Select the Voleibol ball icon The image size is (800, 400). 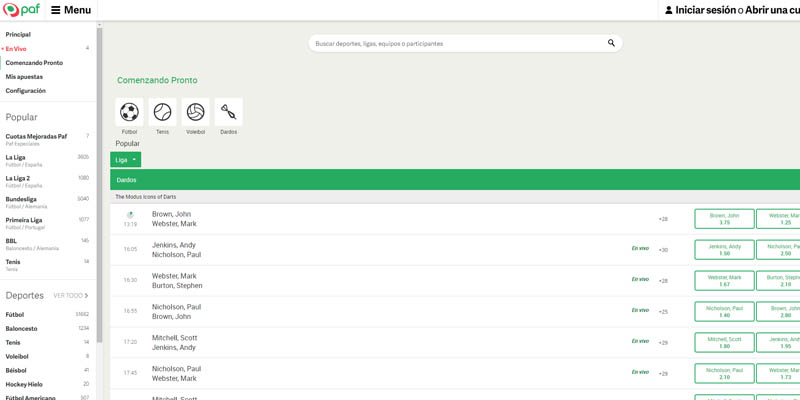click(195, 112)
